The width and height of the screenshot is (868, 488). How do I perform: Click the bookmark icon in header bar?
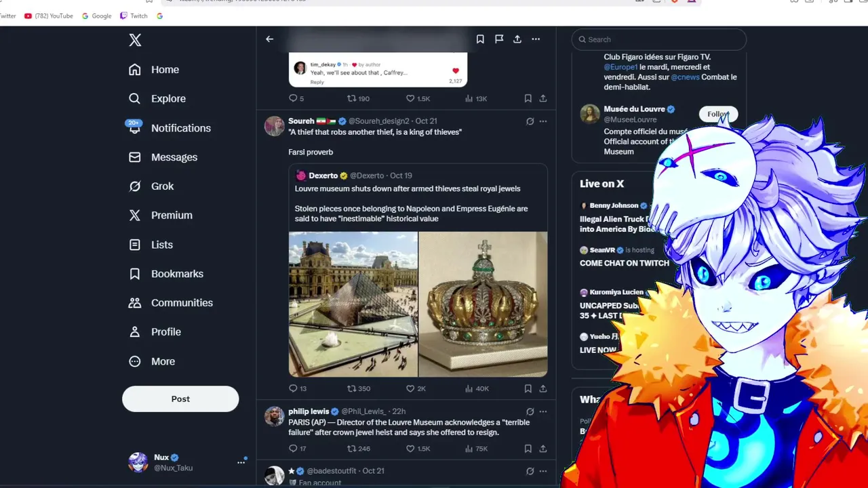point(480,39)
